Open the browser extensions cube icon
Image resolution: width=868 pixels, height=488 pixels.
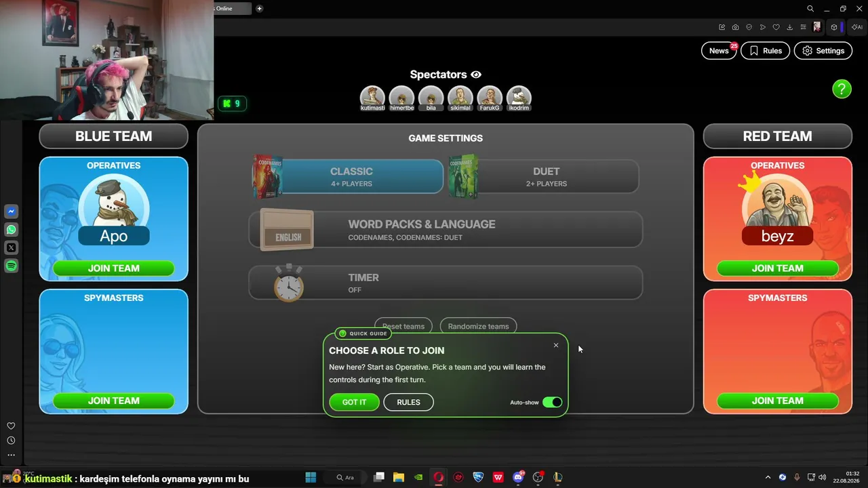(834, 27)
